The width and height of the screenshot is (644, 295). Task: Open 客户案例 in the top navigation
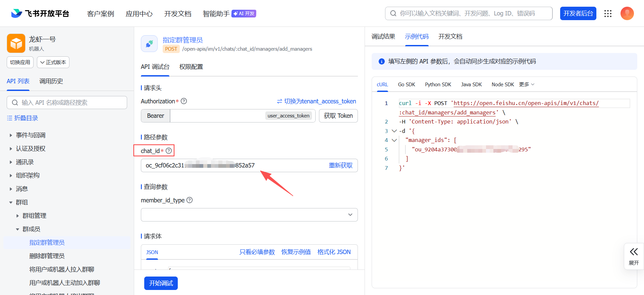(x=101, y=14)
